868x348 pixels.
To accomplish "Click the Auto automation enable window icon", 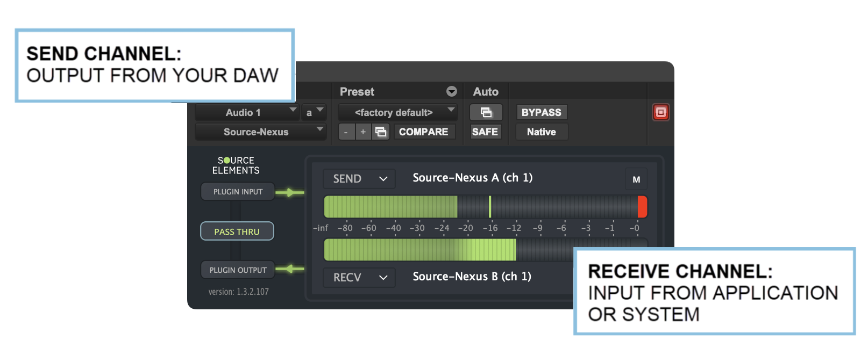I will pos(486,112).
